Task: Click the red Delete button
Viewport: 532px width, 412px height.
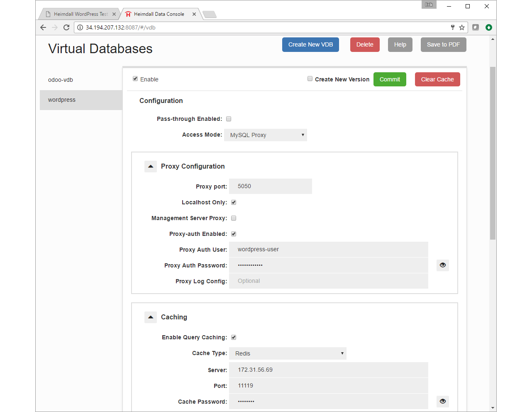Action: [x=365, y=44]
